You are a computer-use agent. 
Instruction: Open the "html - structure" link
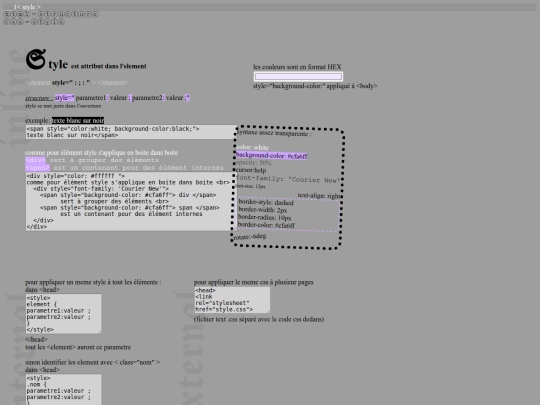(x=51, y=14)
